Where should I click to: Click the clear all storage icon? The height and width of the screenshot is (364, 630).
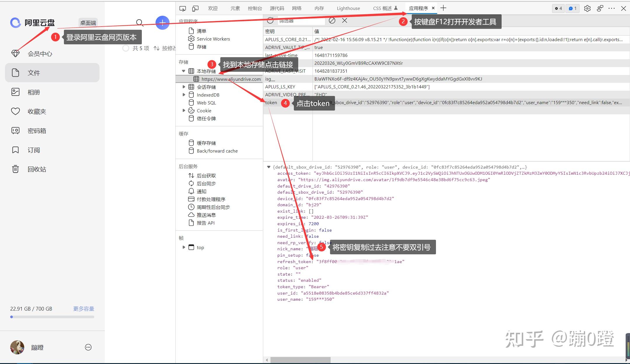[332, 21]
